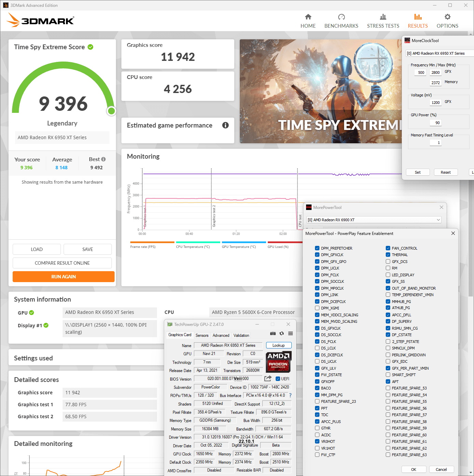Click the AMD Radeon logo in GPU-Z

click(x=279, y=362)
